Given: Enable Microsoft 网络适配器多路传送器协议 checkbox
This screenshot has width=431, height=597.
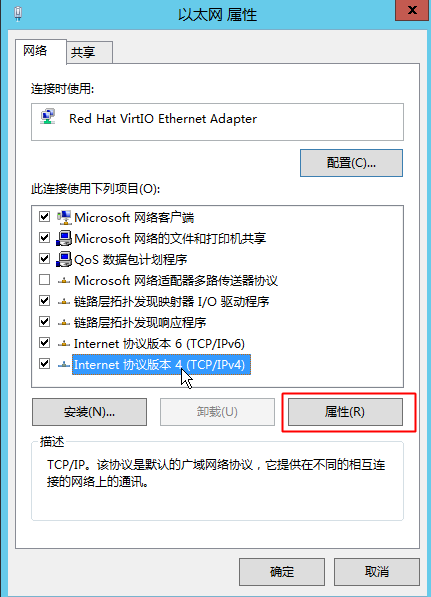Looking at the screenshot, I should pos(45,280).
